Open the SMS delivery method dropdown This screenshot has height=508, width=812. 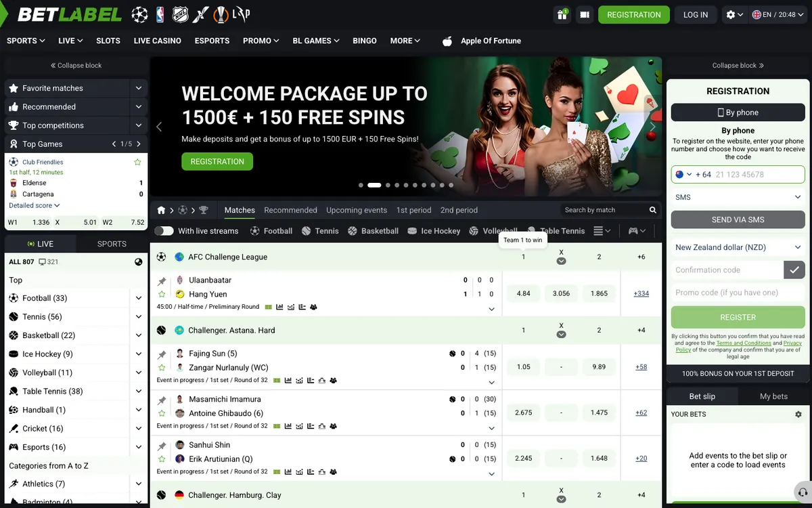coord(738,197)
